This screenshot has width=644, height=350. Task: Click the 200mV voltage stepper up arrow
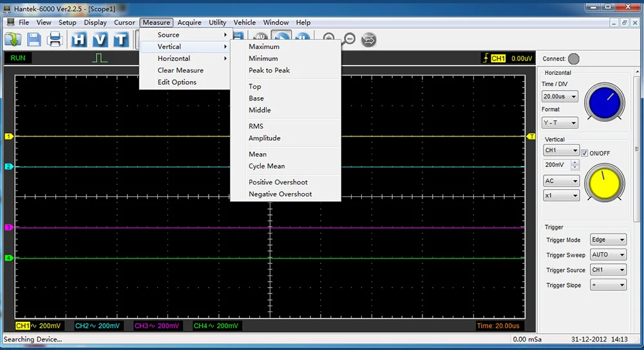click(574, 163)
